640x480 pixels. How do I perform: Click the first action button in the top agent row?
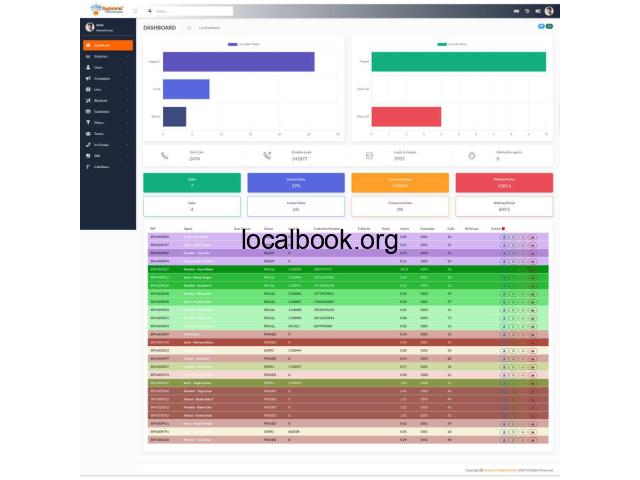[504, 237]
